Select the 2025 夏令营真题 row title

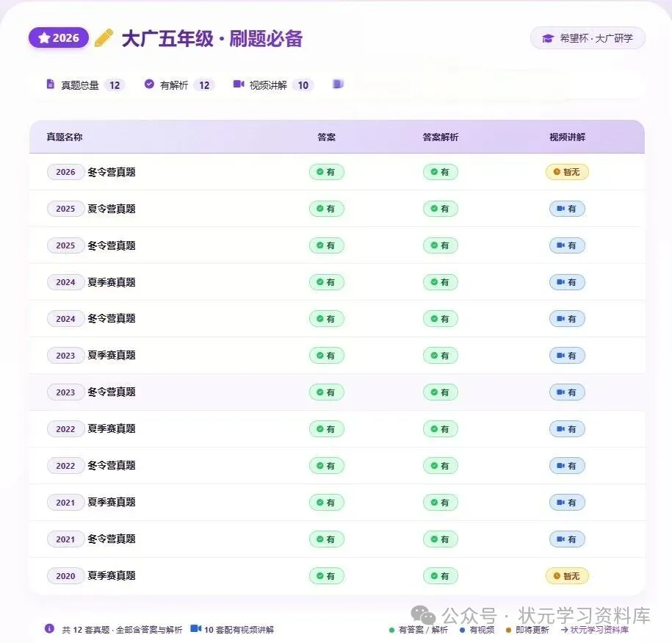(x=112, y=209)
